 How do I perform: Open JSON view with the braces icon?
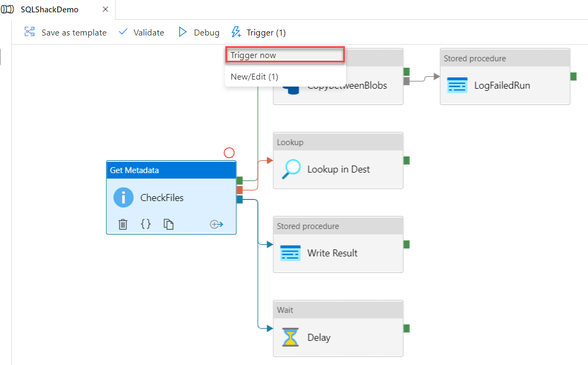click(145, 224)
